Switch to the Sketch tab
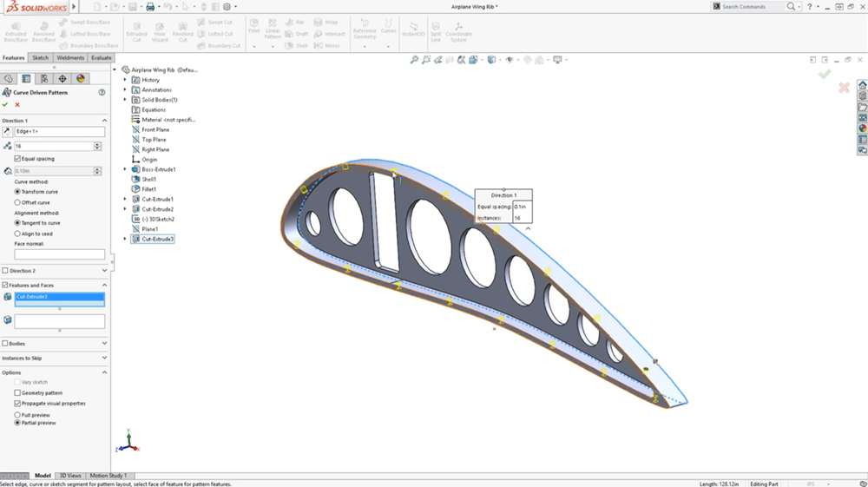Screen dimensions: 868x487 [40, 58]
